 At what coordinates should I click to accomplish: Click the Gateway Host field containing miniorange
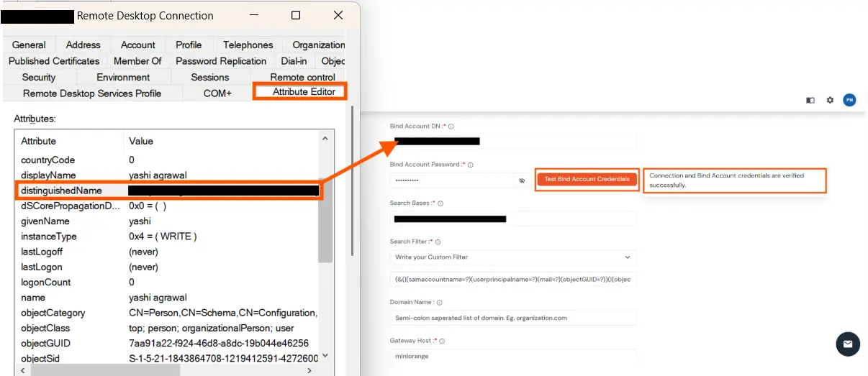pos(512,355)
